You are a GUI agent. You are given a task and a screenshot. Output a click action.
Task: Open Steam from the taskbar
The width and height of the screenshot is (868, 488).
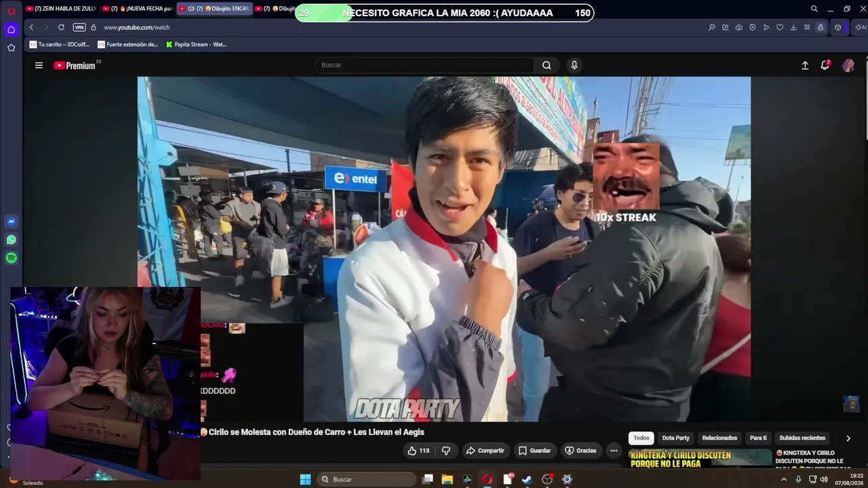tap(526, 479)
